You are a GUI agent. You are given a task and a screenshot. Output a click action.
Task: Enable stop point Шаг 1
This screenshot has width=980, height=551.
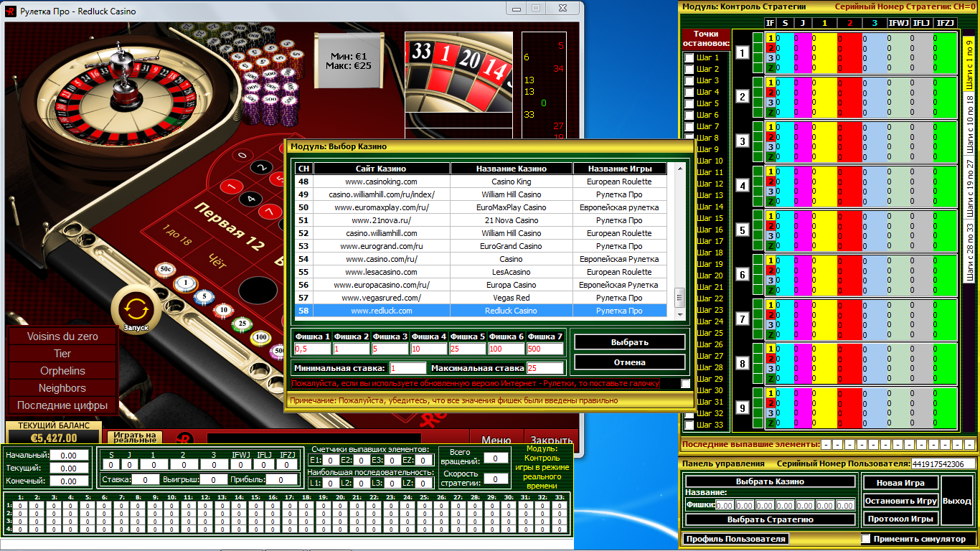689,58
